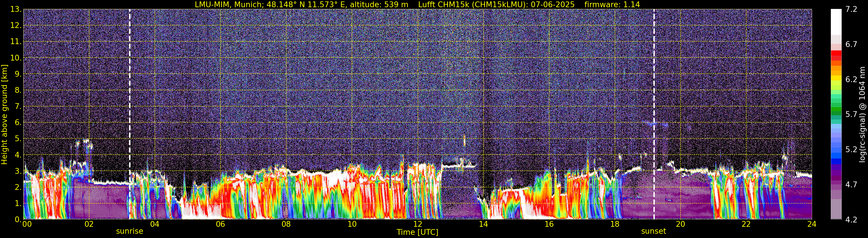Click the time tick label '06'

[220, 224]
